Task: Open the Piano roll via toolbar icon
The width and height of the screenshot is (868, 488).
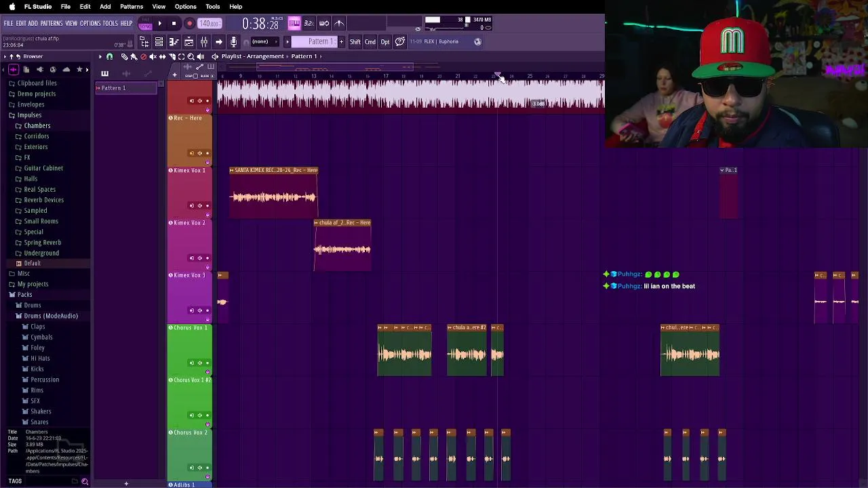Action: point(174,42)
